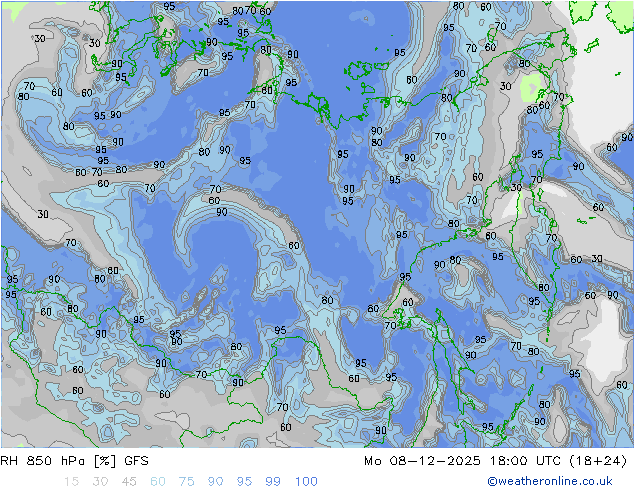This screenshot has width=634, height=490.
Task: Click the ©weatheronline.co.uk credit text
Action: point(550,481)
